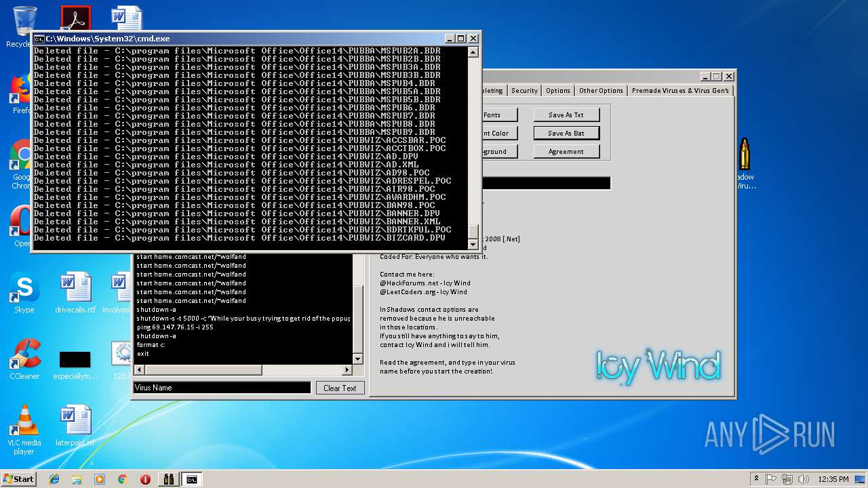Click the partially hidden Color button
The image size is (868, 488).
[x=499, y=134]
